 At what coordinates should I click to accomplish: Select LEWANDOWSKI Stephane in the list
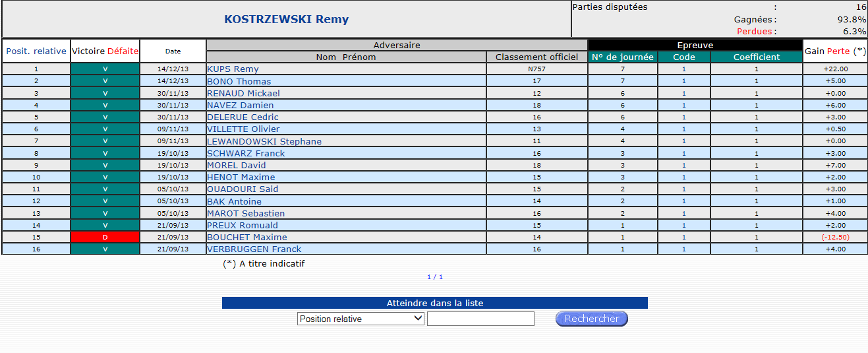[264, 141]
